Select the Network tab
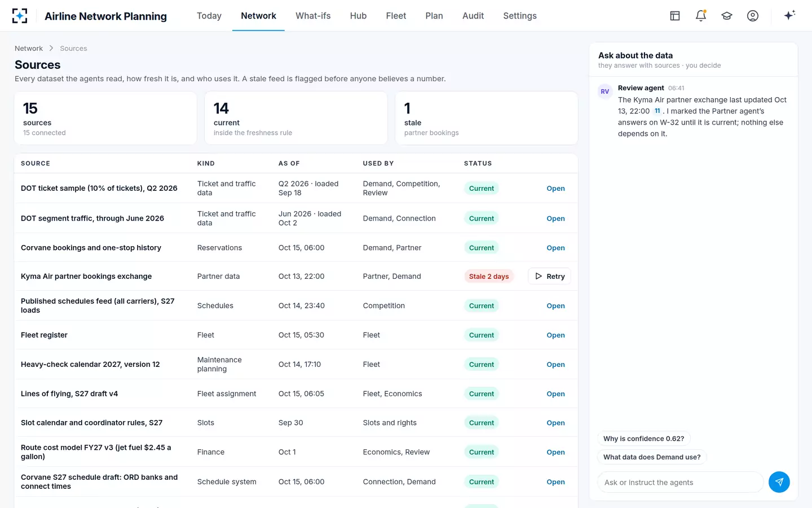 258,16
